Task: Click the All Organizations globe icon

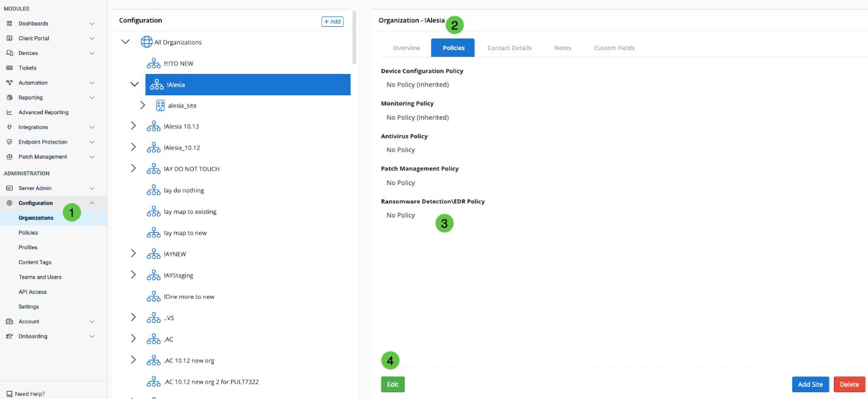Action: click(147, 42)
